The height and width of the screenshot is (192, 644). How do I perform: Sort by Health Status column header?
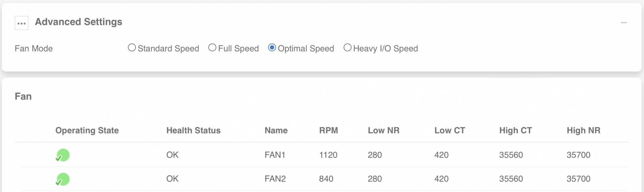(x=194, y=130)
